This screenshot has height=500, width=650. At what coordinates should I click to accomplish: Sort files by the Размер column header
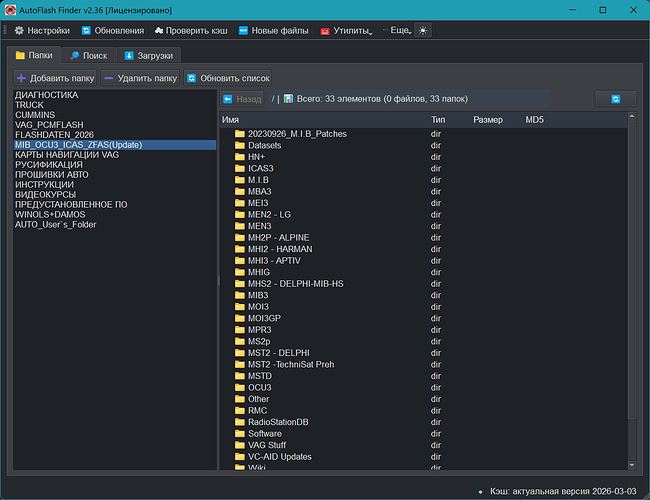[488, 119]
